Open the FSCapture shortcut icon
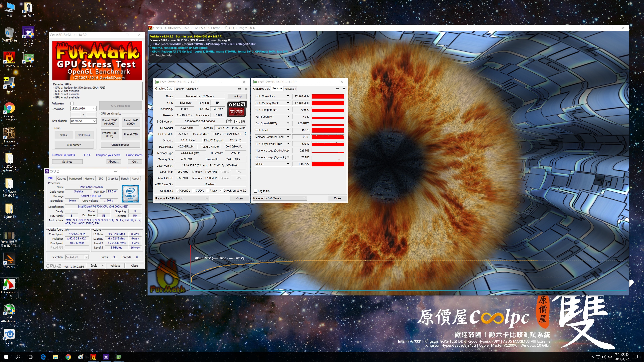Screen dimensions: 644x362 tap(9, 288)
